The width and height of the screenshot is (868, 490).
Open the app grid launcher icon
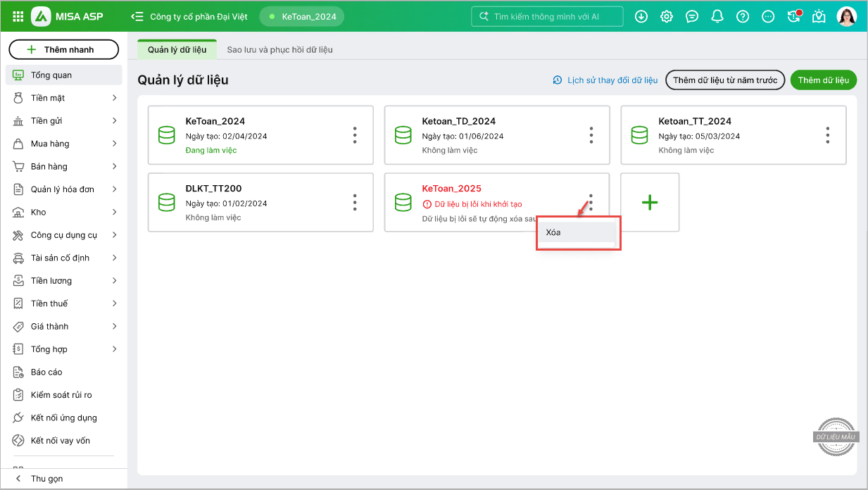(x=18, y=16)
